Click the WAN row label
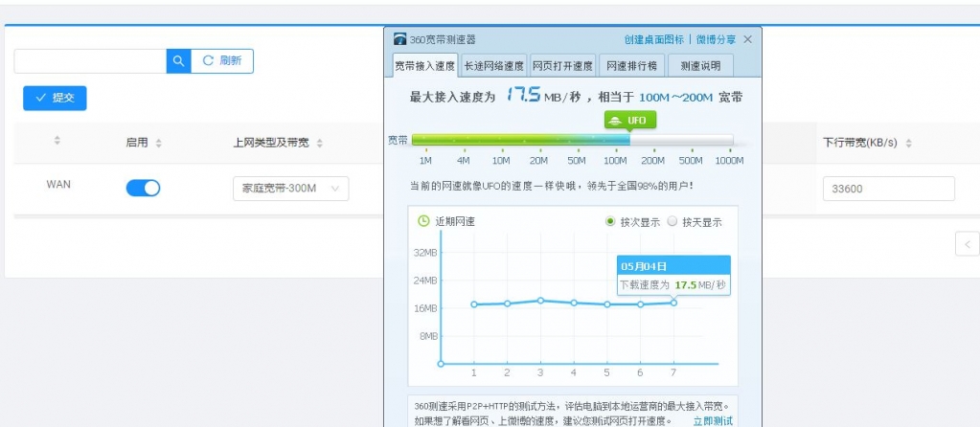 (58, 184)
